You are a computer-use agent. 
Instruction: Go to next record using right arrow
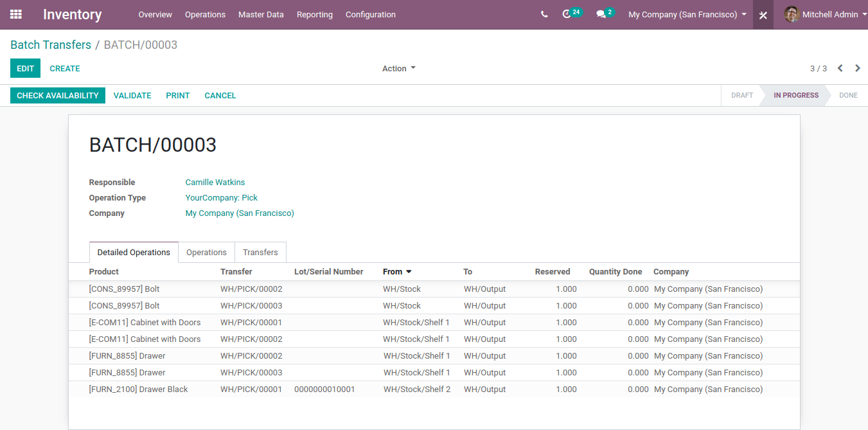[857, 67]
